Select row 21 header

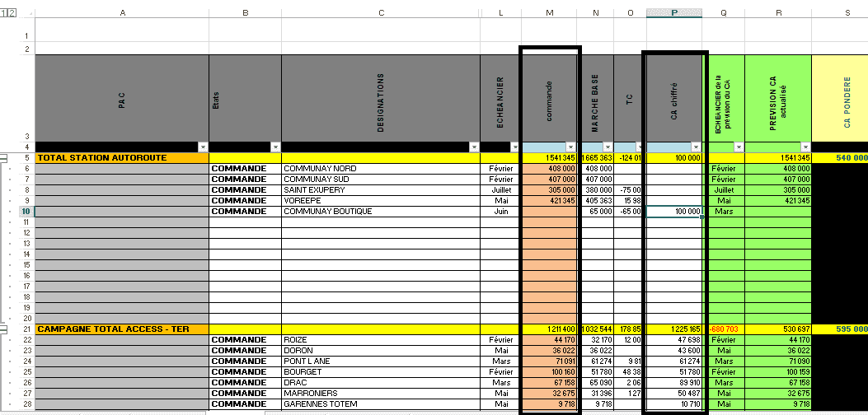pyautogui.click(x=26, y=329)
